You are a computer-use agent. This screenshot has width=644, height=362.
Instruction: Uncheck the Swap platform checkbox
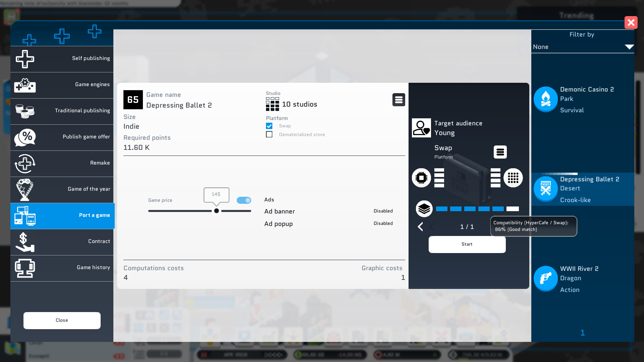coord(269,126)
